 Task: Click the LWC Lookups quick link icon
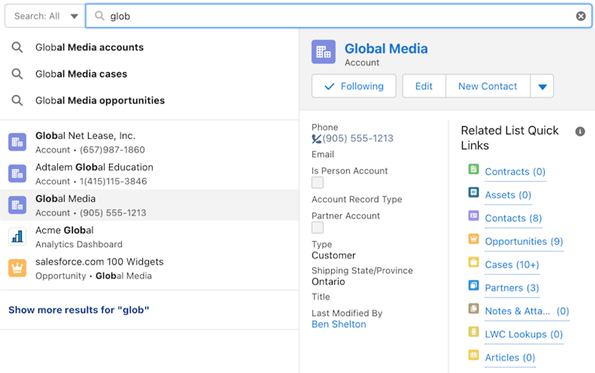[x=474, y=332]
